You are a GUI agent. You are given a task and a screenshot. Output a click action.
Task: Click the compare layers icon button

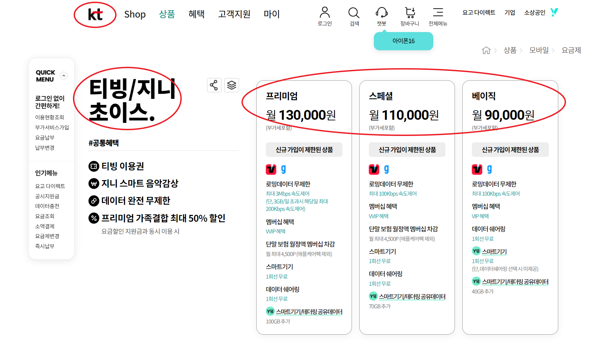coord(232,85)
